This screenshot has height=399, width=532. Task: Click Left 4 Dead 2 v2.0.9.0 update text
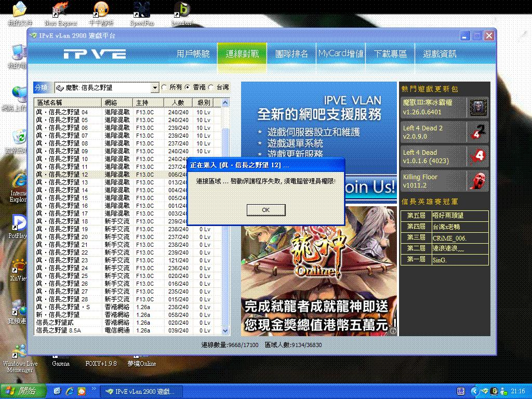click(423, 132)
